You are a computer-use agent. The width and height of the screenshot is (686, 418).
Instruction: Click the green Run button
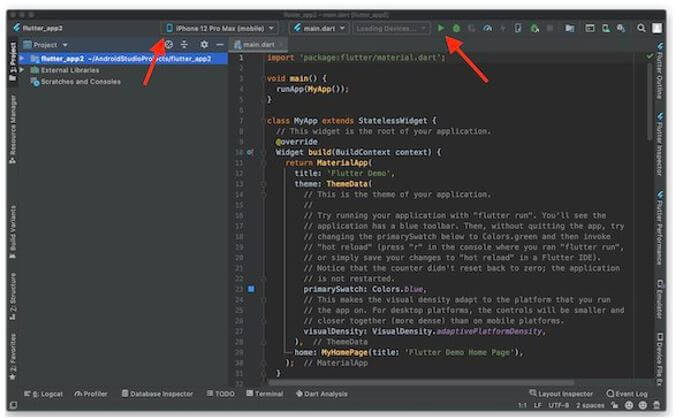441,29
